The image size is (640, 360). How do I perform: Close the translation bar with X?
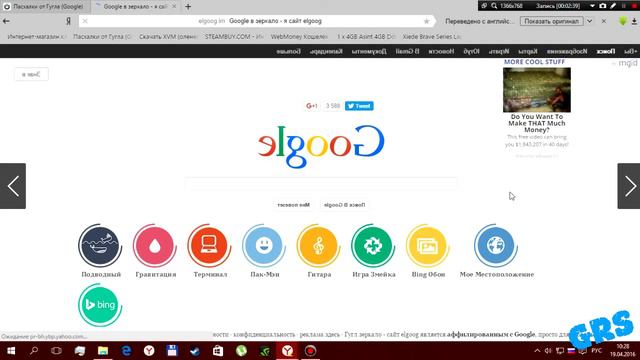click(x=604, y=21)
